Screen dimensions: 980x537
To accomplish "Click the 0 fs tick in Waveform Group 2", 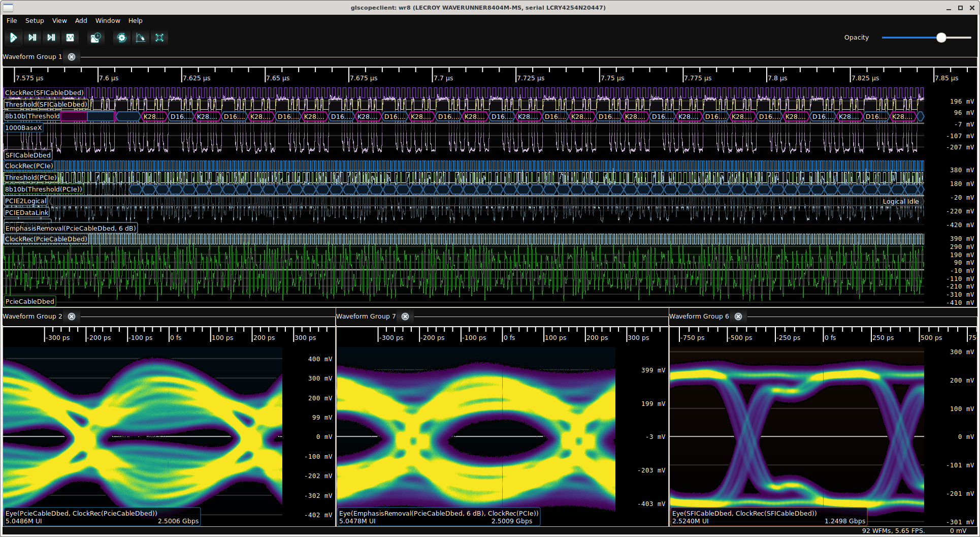I will coord(176,338).
